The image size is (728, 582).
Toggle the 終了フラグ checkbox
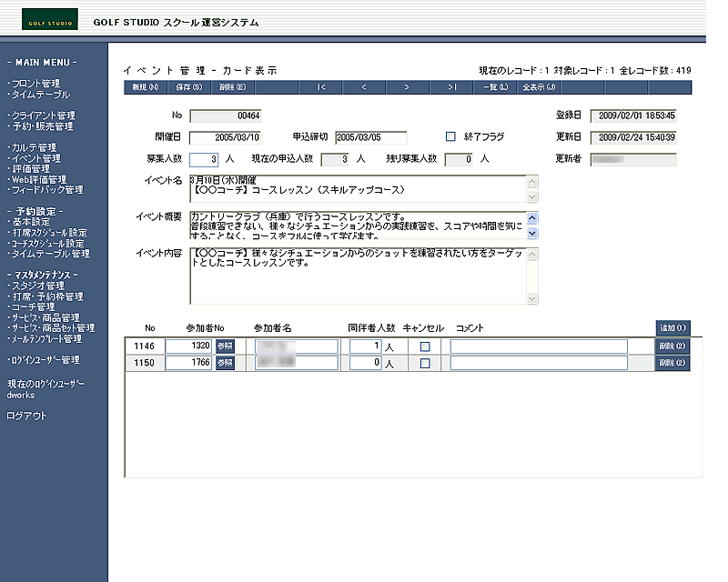[450, 136]
